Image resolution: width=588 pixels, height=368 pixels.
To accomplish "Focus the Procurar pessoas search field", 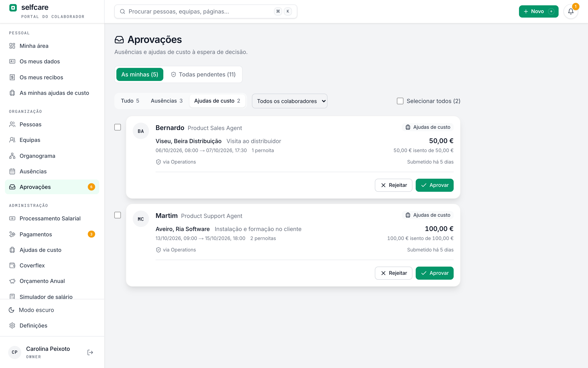I will point(206,11).
